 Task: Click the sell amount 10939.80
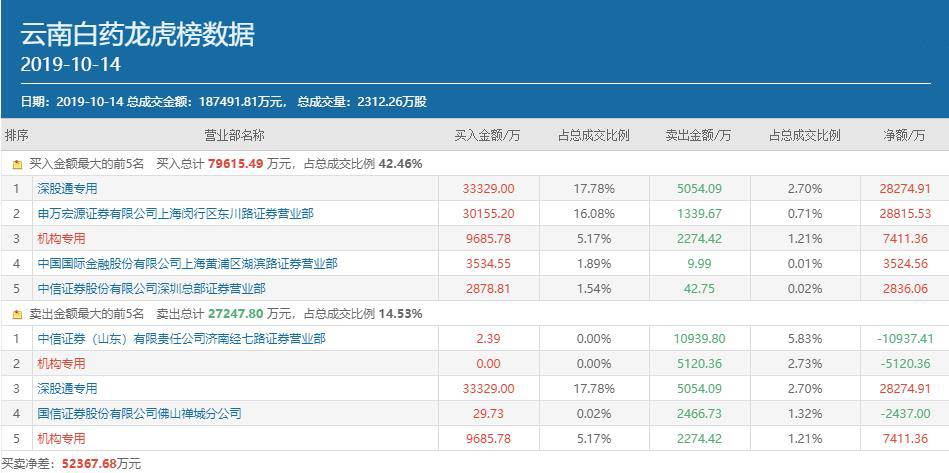(x=699, y=339)
